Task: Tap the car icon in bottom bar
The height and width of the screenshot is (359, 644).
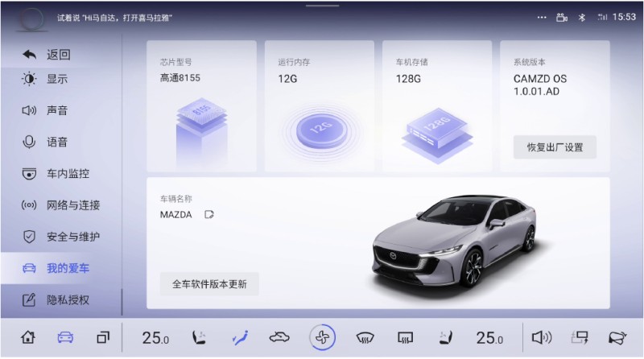Action: (65, 337)
